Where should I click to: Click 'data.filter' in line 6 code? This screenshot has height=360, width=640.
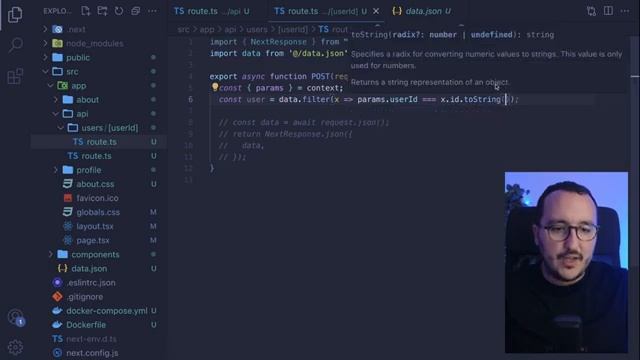(304, 99)
